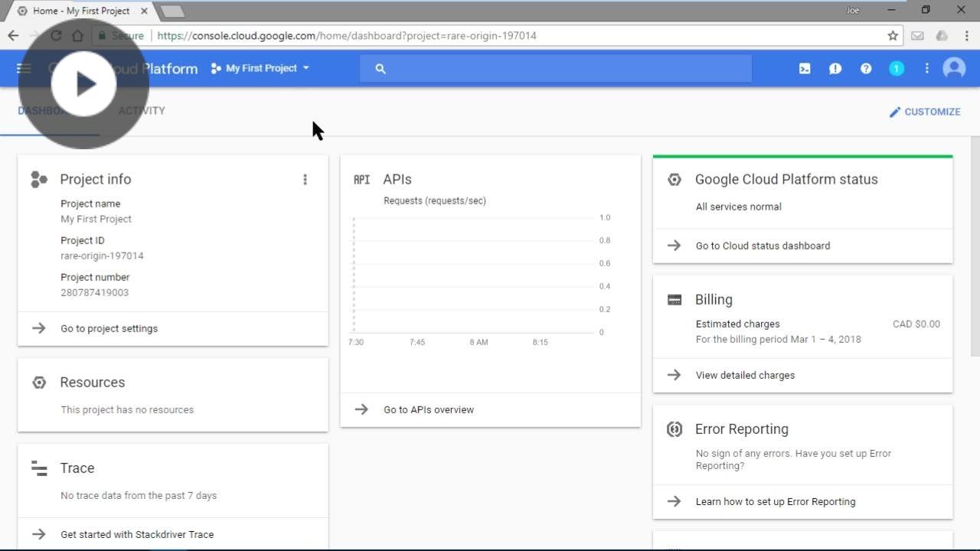Open the Chrome three-dot menu
Viewport: 980px width, 551px height.
[966, 35]
